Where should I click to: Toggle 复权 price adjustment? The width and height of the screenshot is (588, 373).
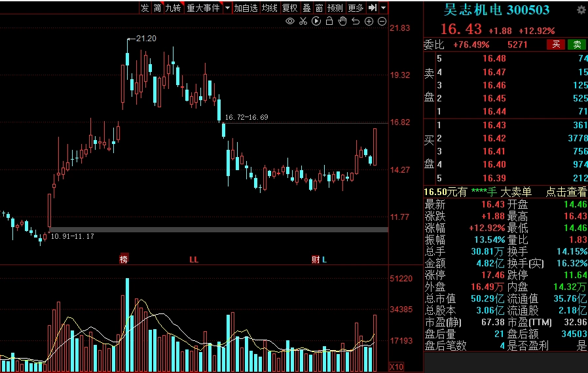[x=290, y=8]
